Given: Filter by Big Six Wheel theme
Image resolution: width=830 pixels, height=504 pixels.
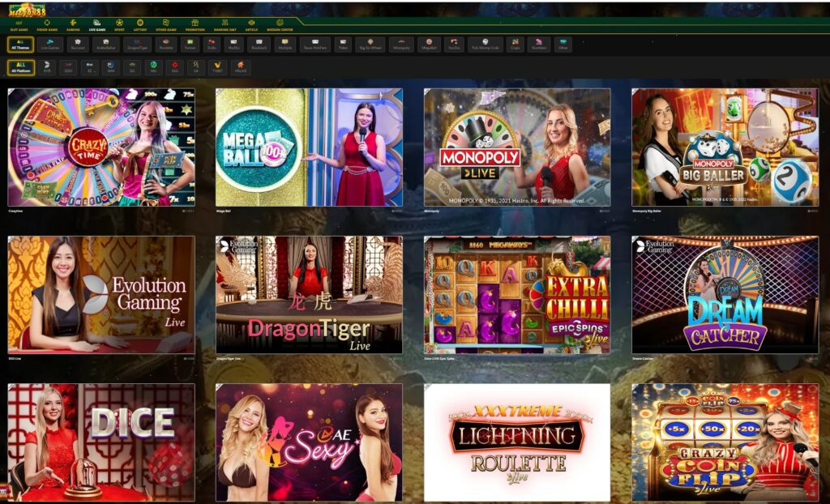Looking at the screenshot, I should (370, 45).
